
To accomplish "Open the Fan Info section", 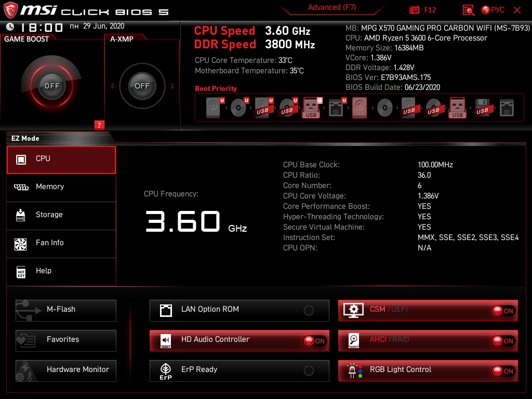I will (61, 244).
